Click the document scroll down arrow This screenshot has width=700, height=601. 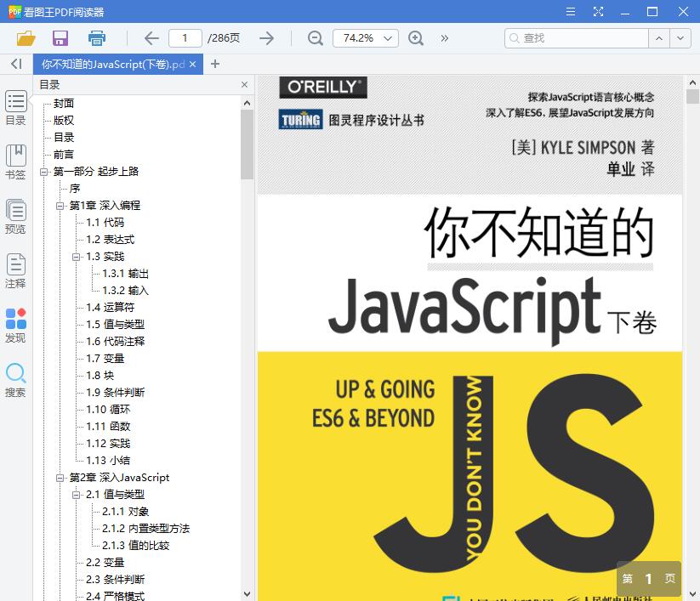(x=692, y=594)
